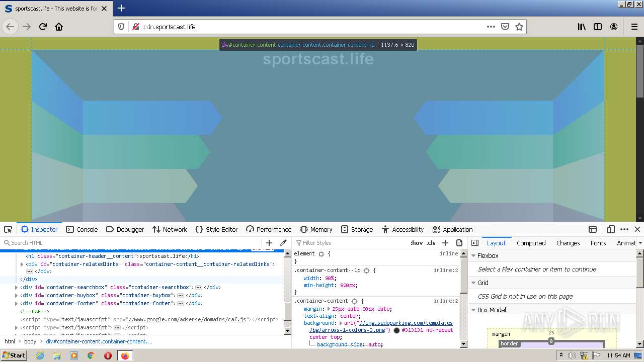Viewport: 644px width, 362px height.
Task: Select body in the breadcrumb trail
Action: pyautogui.click(x=30, y=341)
